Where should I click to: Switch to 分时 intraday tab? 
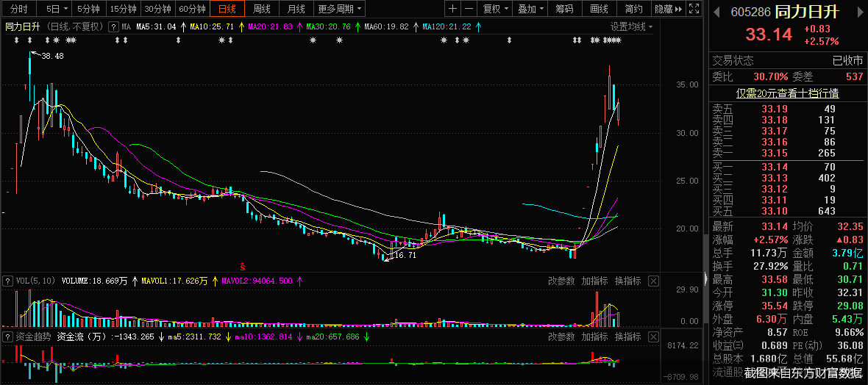[x=19, y=9]
